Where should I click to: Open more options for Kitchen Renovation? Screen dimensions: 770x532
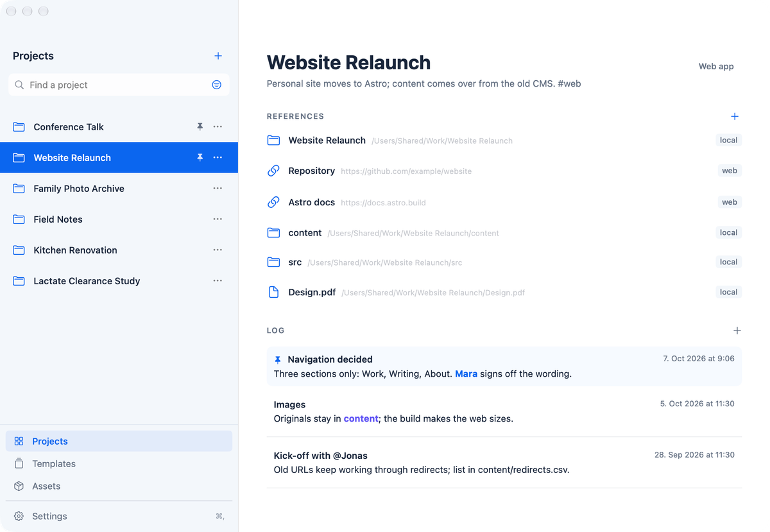click(x=218, y=250)
